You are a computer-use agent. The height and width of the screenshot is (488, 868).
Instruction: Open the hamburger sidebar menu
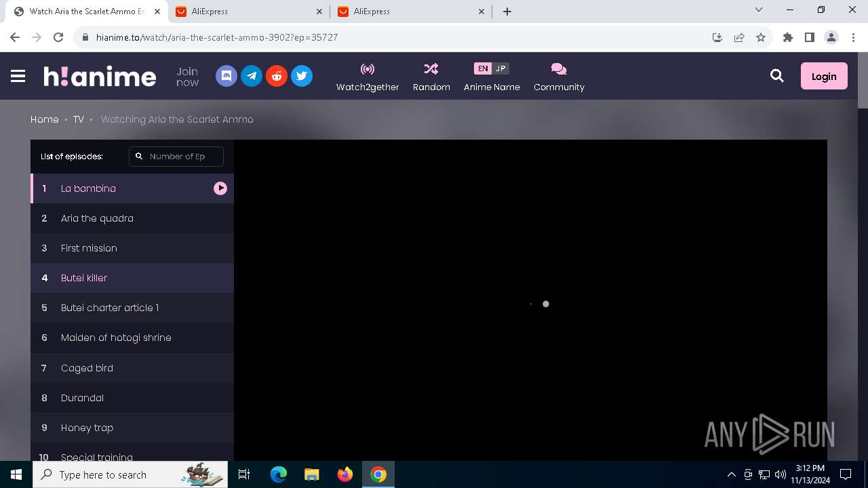[18, 76]
